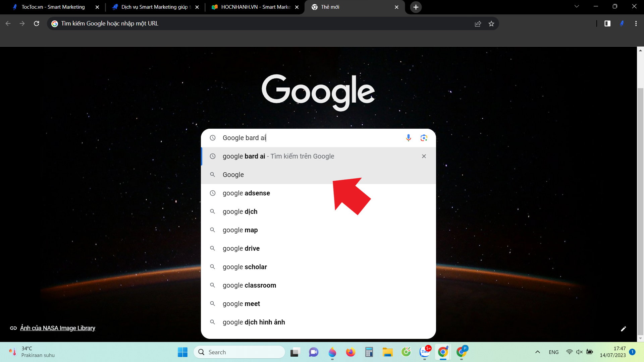
Task: Open Google Lens image search
Action: pyautogui.click(x=424, y=138)
